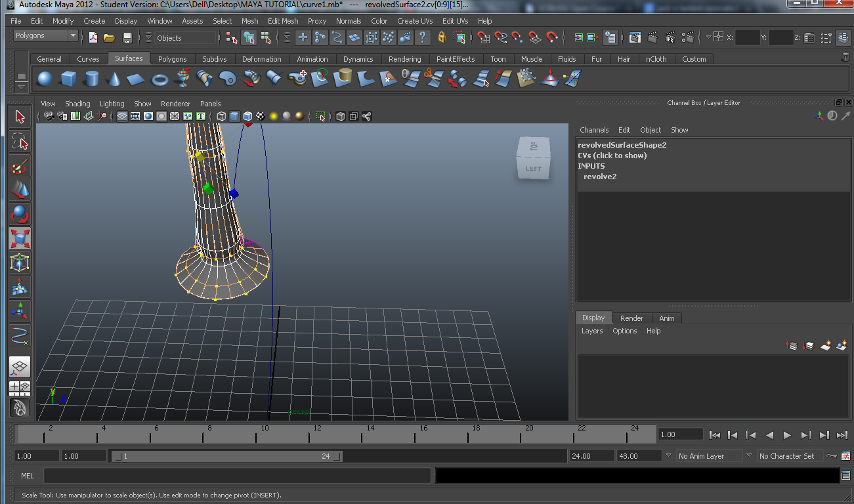
Task: Expand CVs (click to show) row
Action: 612,156
